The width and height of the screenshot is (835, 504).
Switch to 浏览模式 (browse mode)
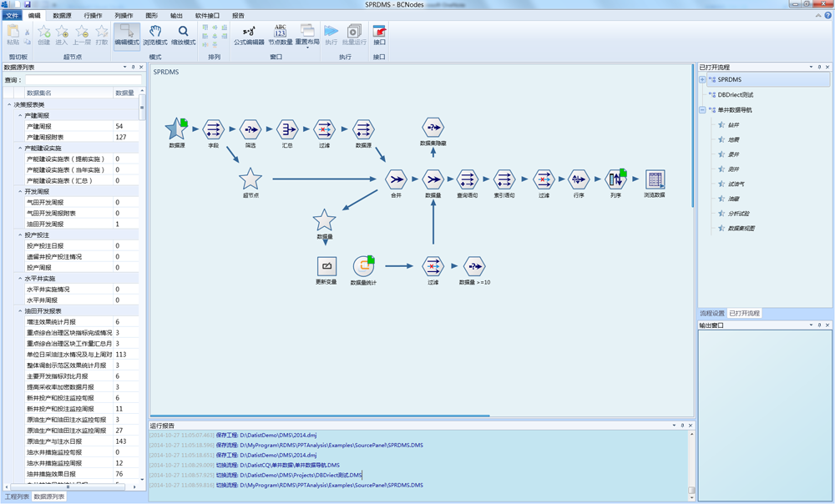155,35
